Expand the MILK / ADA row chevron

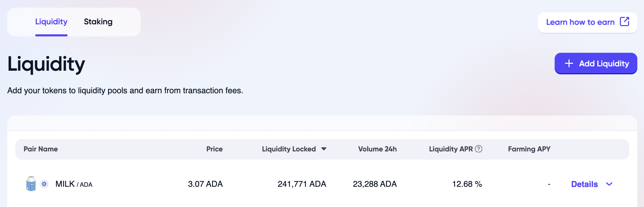(x=609, y=184)
